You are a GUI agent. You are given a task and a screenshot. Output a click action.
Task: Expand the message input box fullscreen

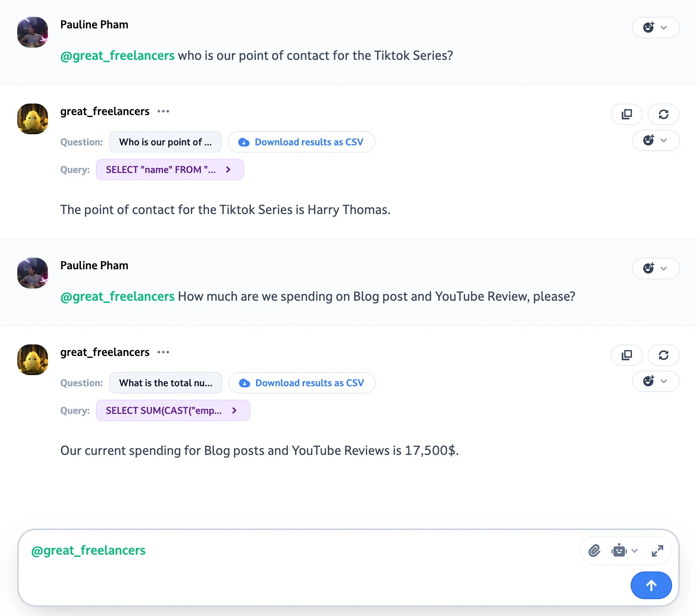(657, 551)
